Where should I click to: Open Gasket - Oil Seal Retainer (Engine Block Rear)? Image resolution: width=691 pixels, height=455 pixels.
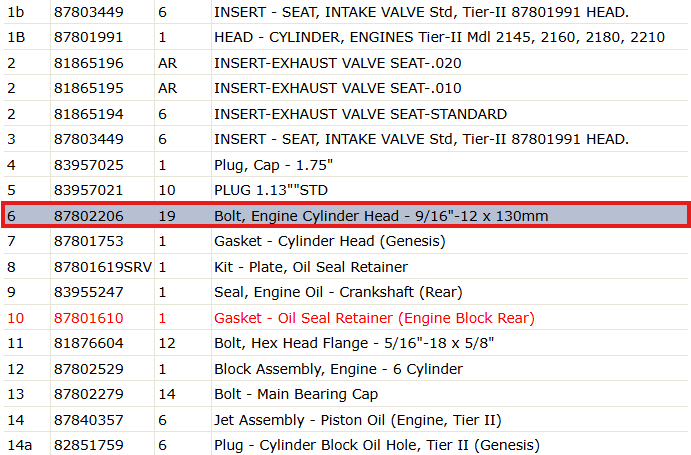coord(374,318)
